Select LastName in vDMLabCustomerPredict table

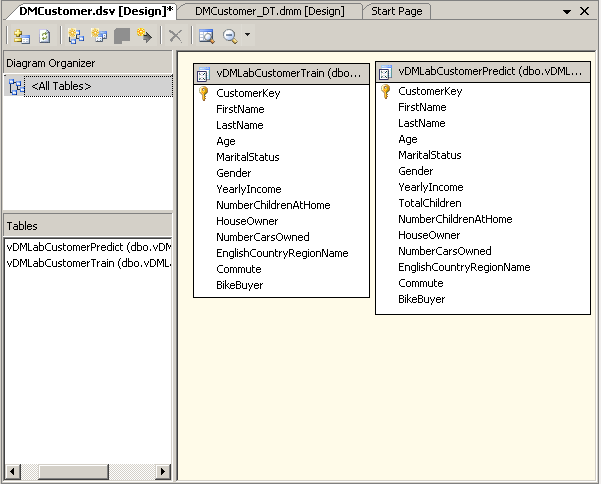pos(422,123)
